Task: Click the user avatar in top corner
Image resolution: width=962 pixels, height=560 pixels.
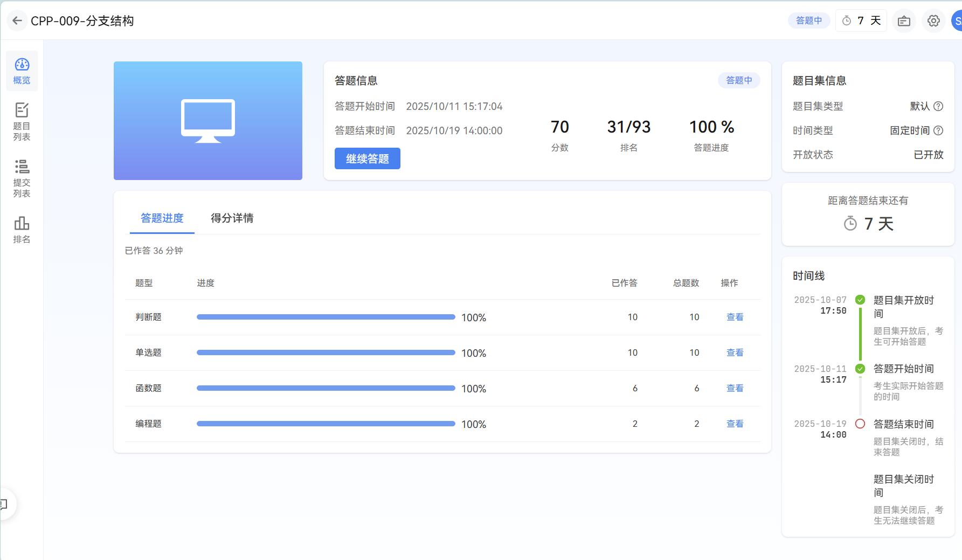Action: [957, 20]
